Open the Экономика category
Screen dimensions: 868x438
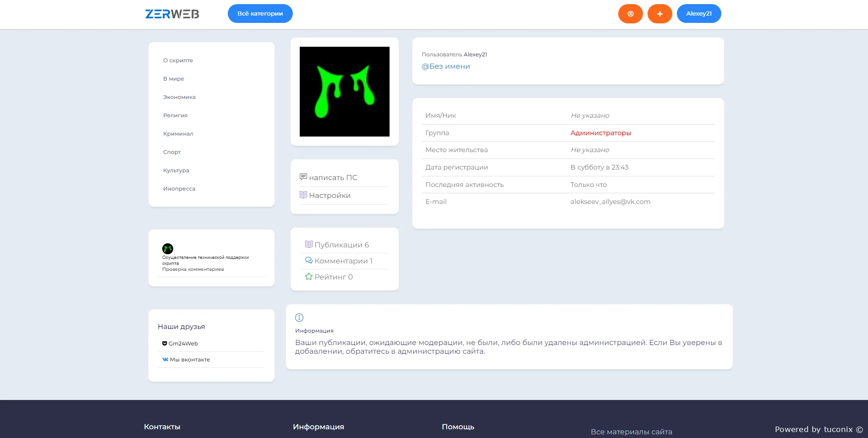[179, 97]
